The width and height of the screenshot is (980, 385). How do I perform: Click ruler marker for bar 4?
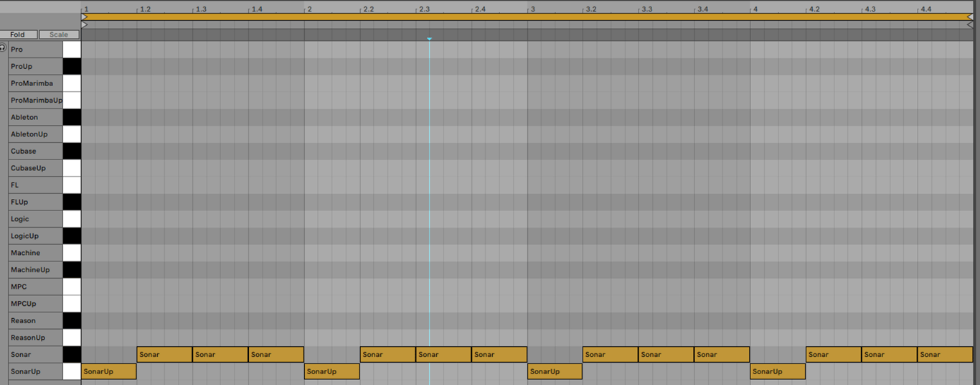tap(755, 9)
